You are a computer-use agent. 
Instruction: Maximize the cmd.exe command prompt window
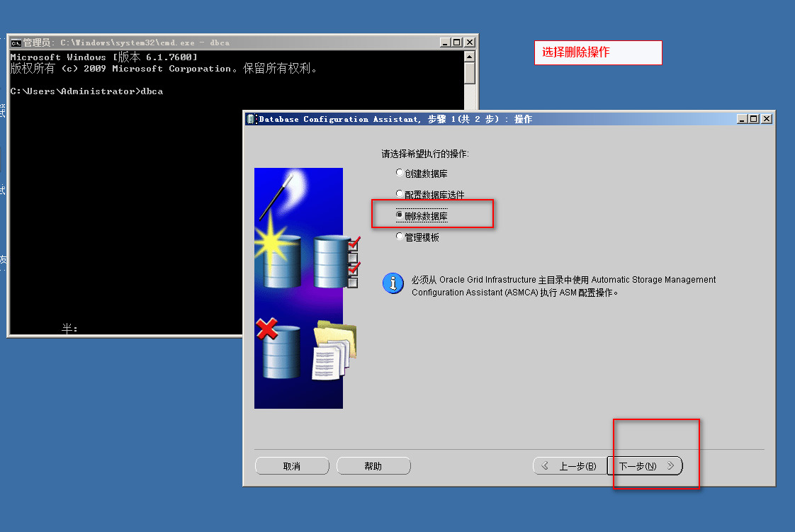456,43
